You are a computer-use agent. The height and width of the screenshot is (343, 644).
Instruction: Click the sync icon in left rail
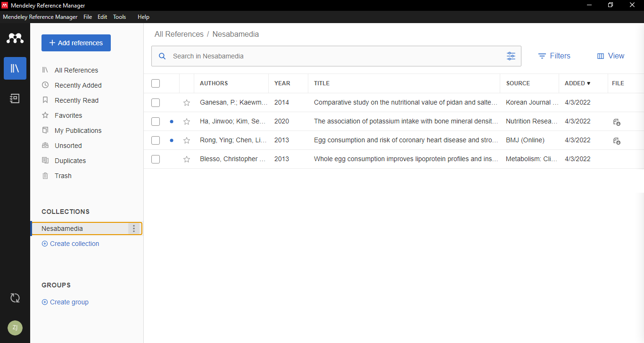(x=15, y=298)
